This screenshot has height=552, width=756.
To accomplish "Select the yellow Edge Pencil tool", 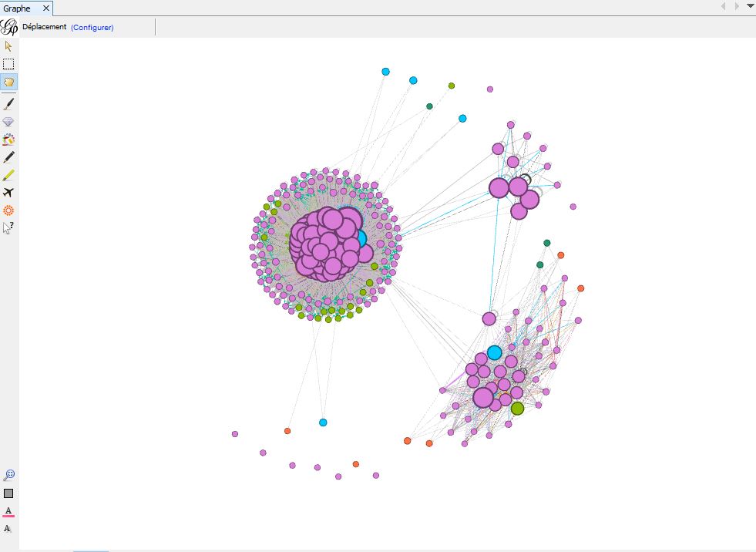I will pyautogui.click(x=8, y=175).
